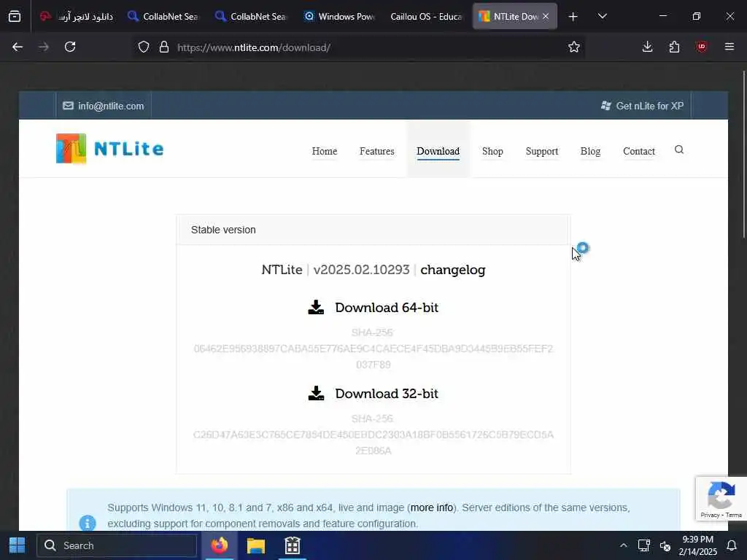The image size is (747, 560).
Task: Click the site search magnifier icon
Action: pyautogui.click(x=679, y=149)
